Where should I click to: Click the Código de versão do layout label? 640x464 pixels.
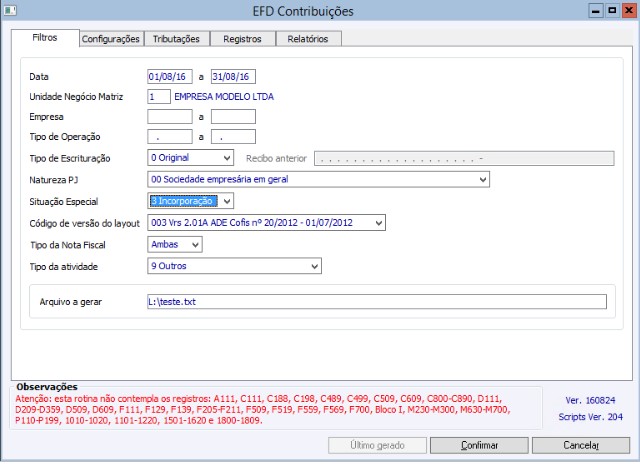(84, 224)
